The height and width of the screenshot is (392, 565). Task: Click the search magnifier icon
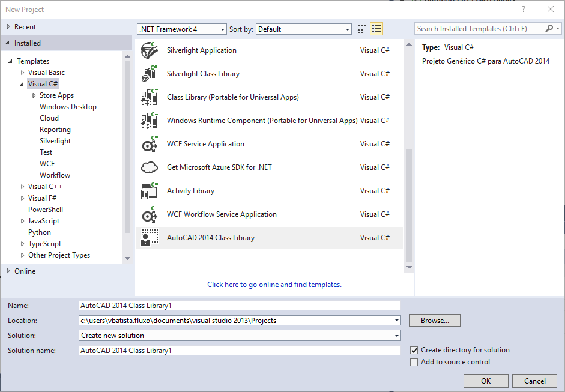pos(549,28)
